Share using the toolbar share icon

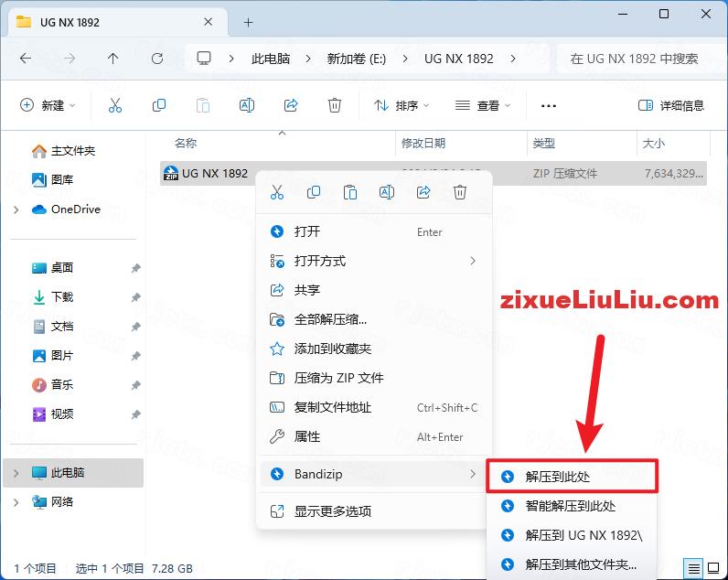point(291,105)
